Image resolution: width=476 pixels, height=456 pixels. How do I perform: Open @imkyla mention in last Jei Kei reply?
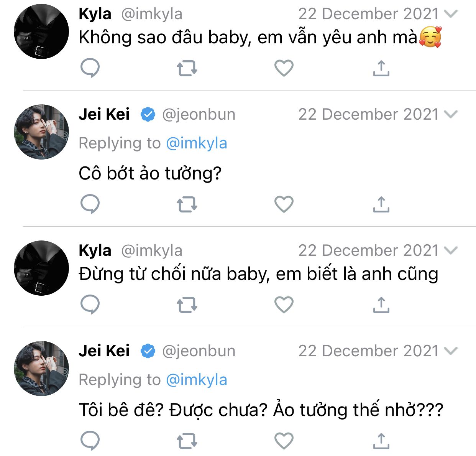pyautogui.click(x=197, y=380)
